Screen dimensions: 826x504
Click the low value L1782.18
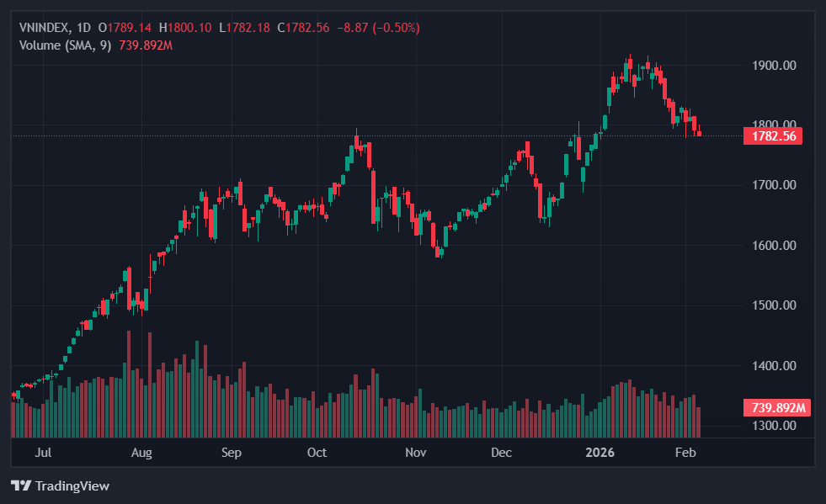click(x=246, y=28)
